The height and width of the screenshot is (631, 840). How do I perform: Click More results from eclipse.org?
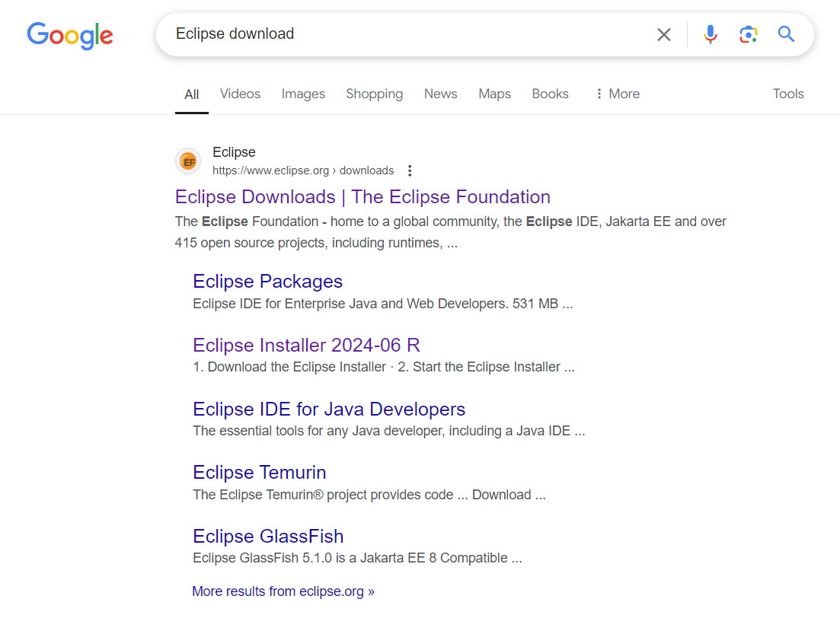coord(283,591)
